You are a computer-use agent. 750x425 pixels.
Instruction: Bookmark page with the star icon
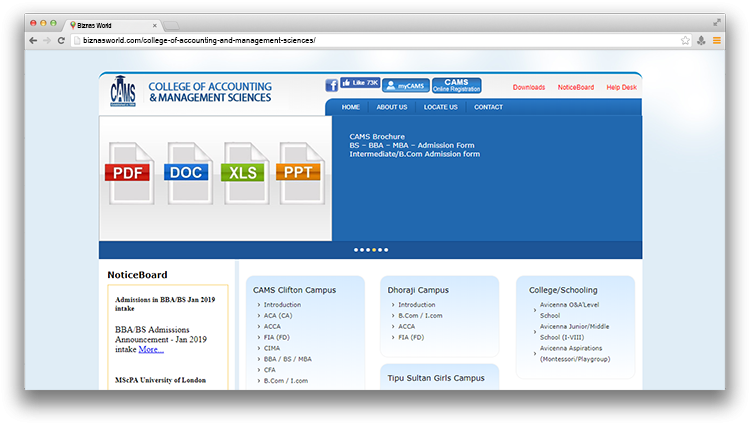pos(685,41)
